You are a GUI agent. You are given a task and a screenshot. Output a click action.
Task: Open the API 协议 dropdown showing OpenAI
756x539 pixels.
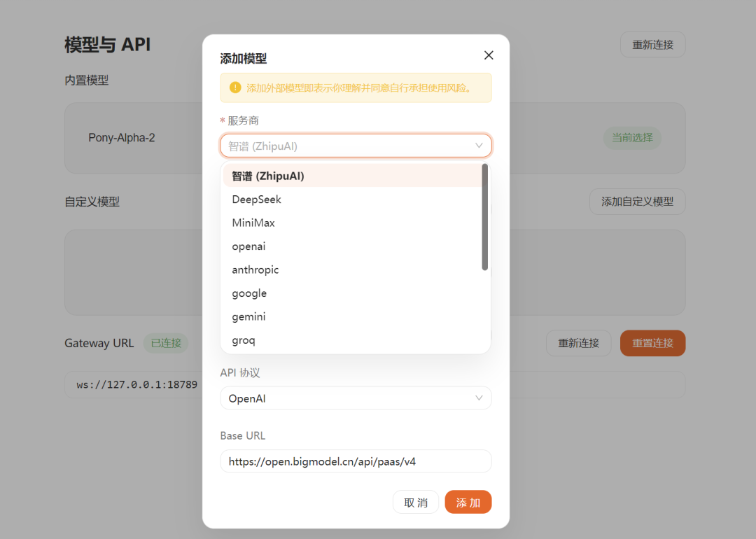point(479,398)
